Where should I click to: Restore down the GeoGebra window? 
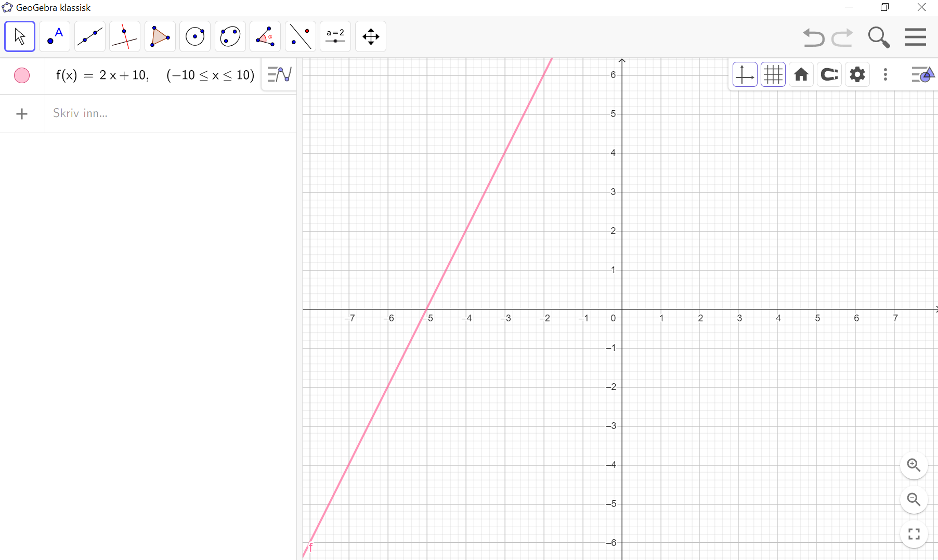(x=884, y=7)
